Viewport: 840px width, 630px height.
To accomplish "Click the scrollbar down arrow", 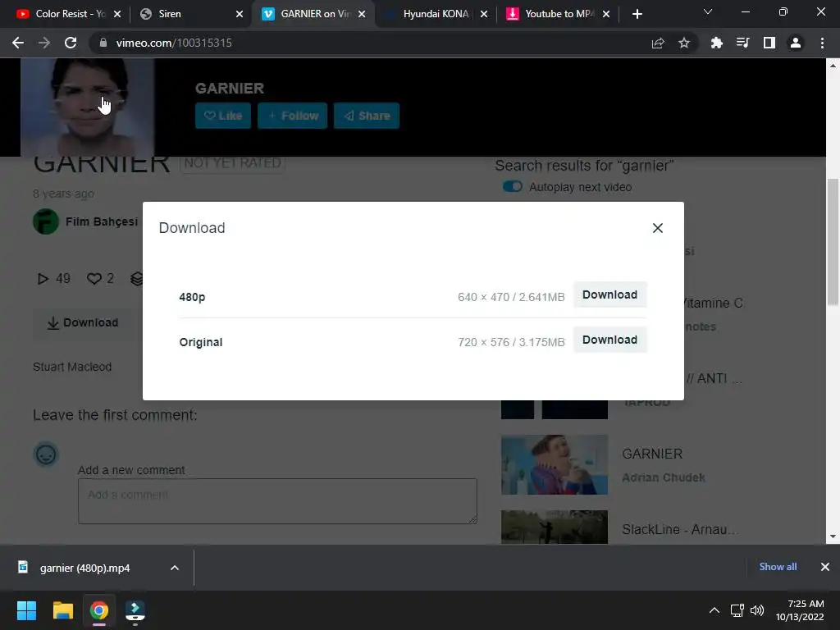I will coord(833,536).
